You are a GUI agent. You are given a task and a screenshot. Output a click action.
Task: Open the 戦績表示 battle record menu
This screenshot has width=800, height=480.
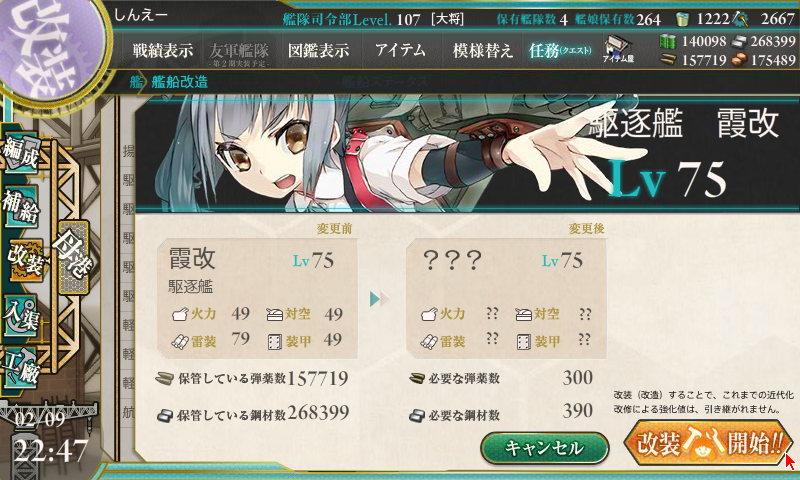pos(163,50)
